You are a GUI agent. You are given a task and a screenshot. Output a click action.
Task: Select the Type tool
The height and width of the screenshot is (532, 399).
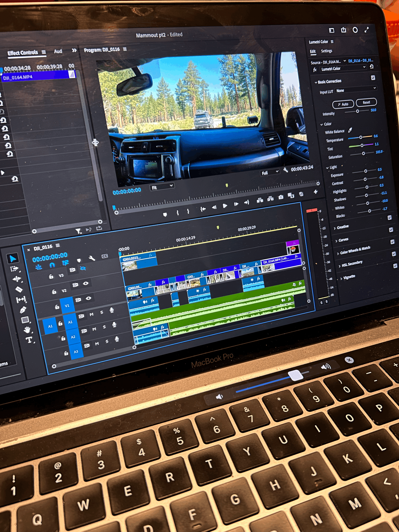point(29,340)
